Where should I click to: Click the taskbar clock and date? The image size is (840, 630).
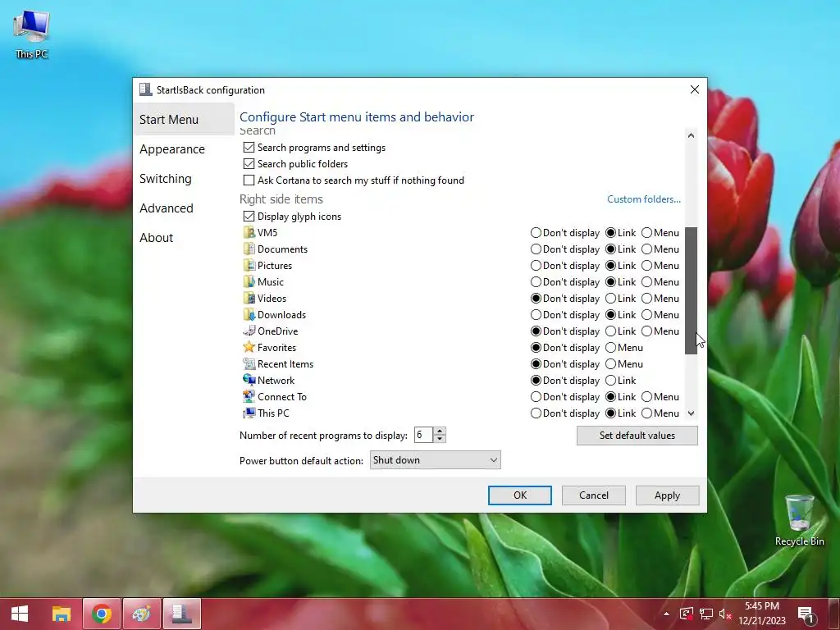coord(762,614)
